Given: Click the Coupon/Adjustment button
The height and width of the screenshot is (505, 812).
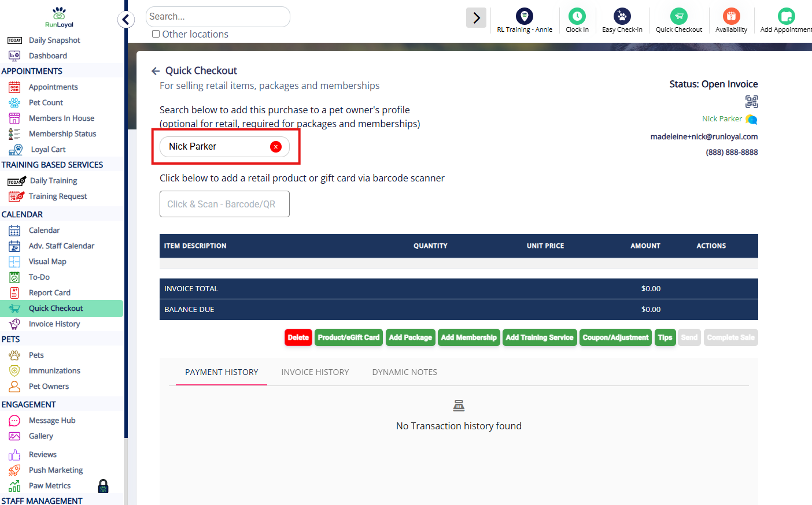Looking at the screenshot, I should [x=616, y=337].
